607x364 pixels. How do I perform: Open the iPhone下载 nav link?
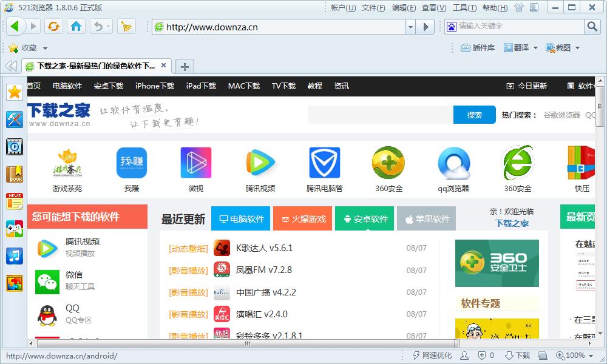(x=154, y=86)
